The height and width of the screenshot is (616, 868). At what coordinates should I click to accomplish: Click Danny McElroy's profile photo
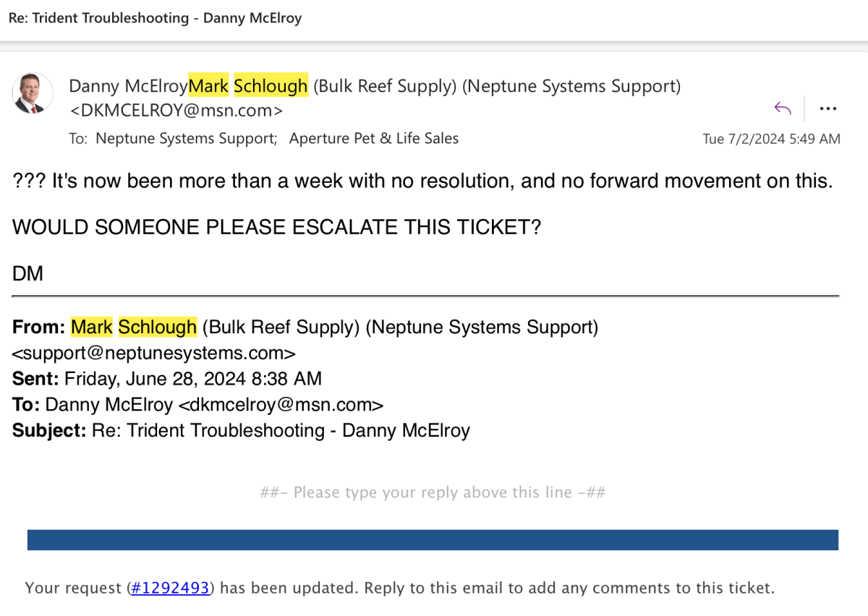coord(33,94)
